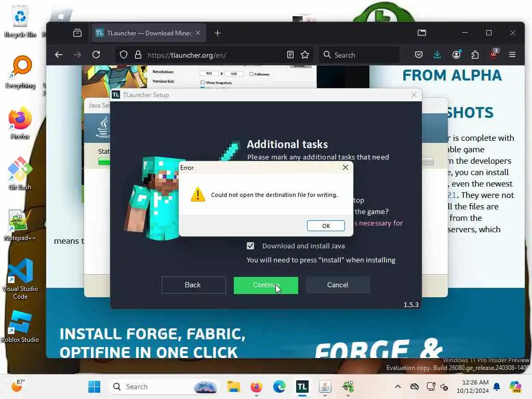Click the TL TLauncher taskbar icon
Screen dimensions: 532x399
(302, 387)
